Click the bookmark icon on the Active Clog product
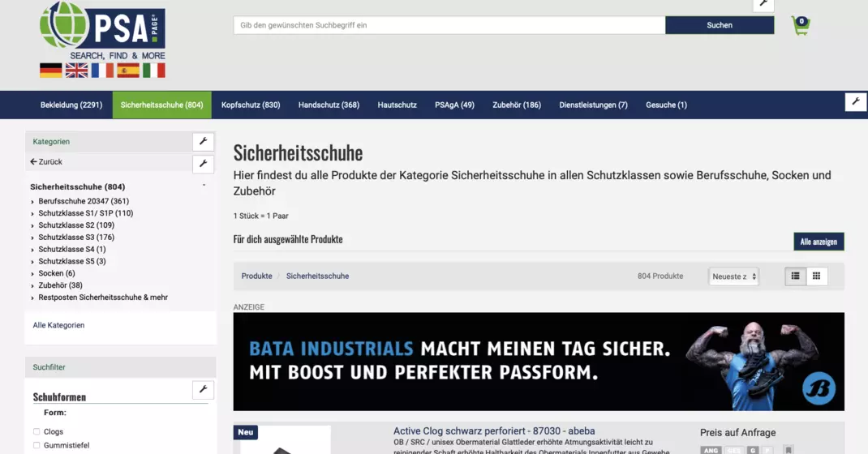 click(x=789, y=450)
